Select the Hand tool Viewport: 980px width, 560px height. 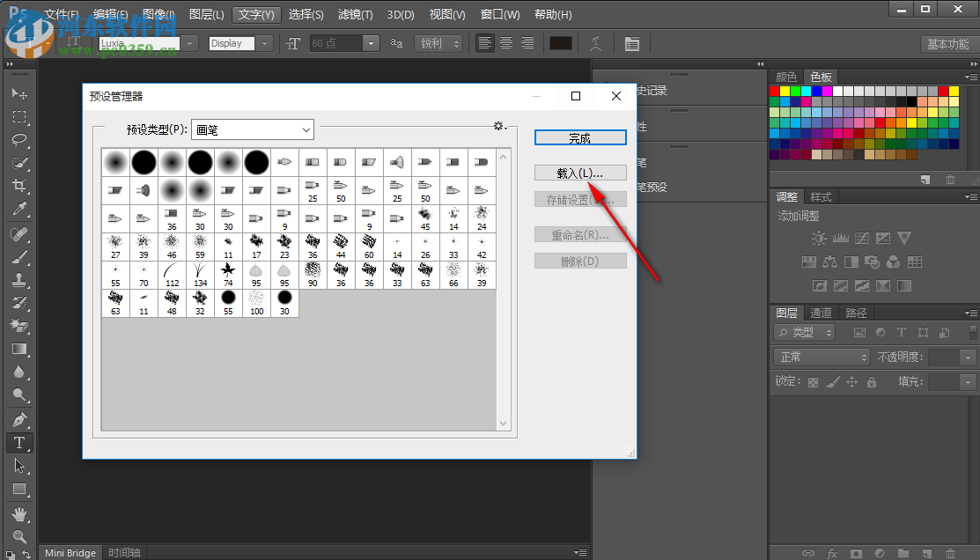(x=19, y=513)
